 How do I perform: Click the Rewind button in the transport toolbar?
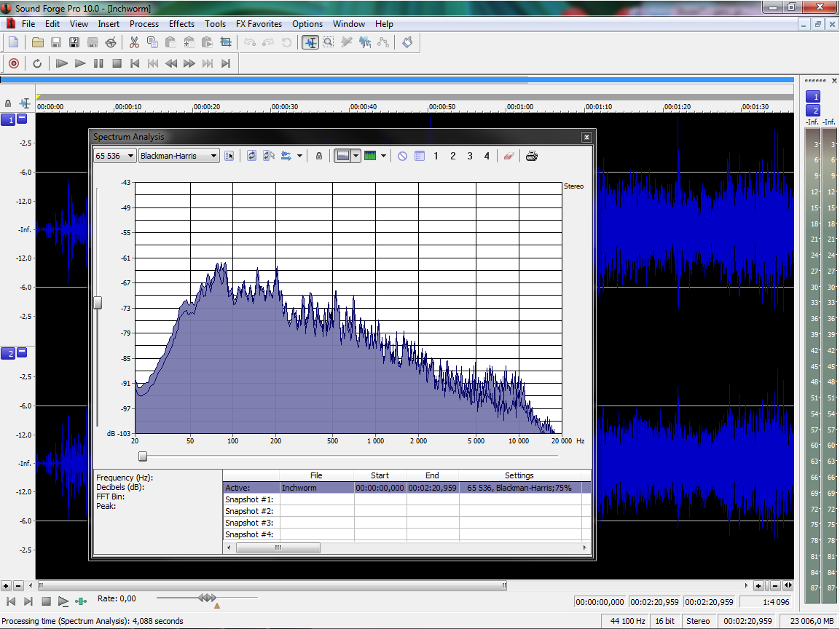coord(171,64)
